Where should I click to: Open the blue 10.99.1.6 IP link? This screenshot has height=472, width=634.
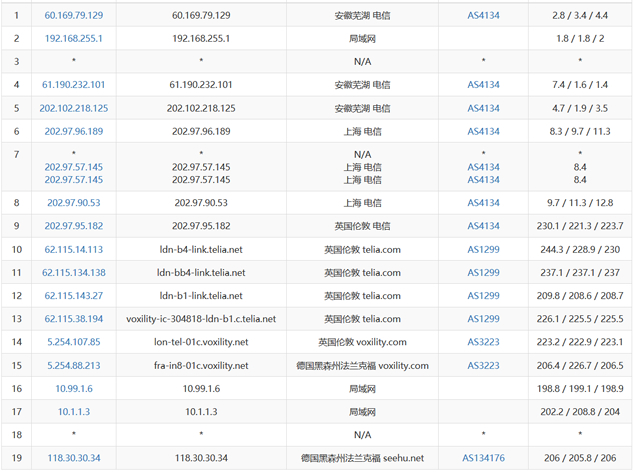[74, 389]
